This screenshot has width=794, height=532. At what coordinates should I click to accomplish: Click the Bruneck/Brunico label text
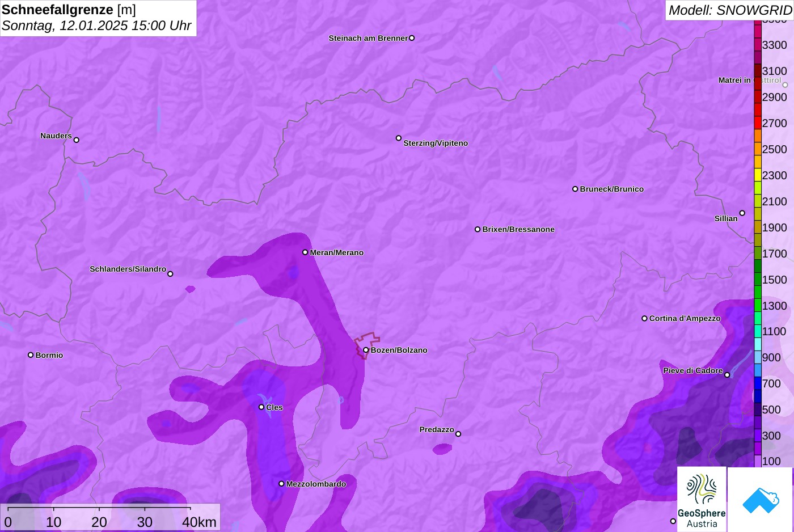coord(612,189)
